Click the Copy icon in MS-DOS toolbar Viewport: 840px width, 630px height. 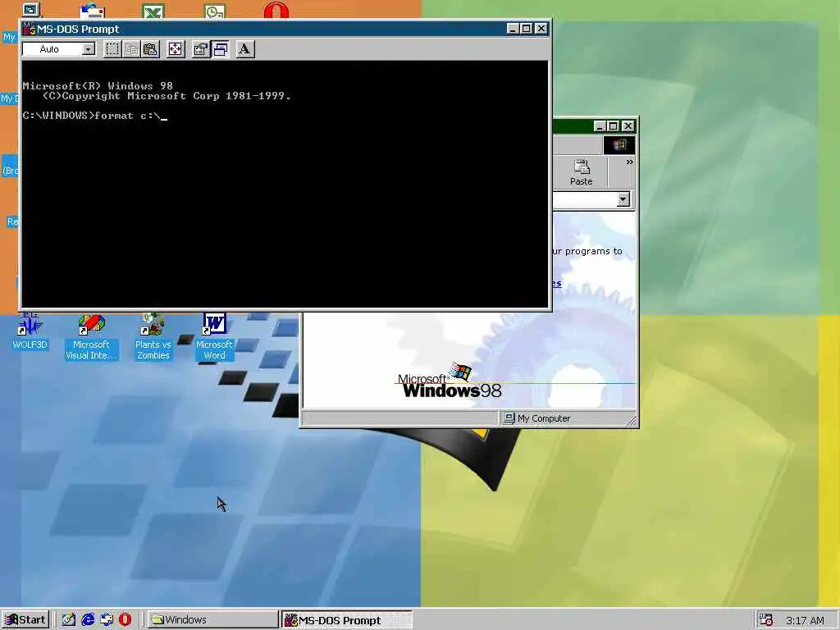tap(131, 49)
